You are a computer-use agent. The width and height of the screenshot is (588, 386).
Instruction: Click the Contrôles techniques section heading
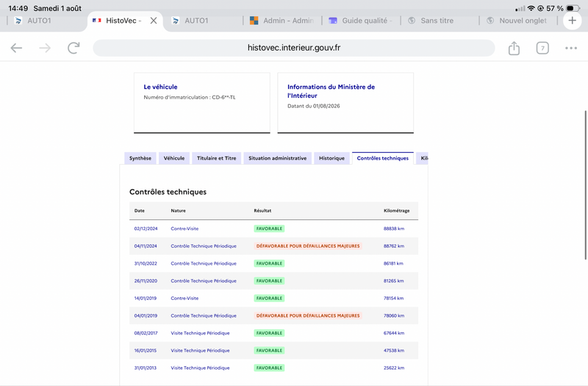point(168,192)
